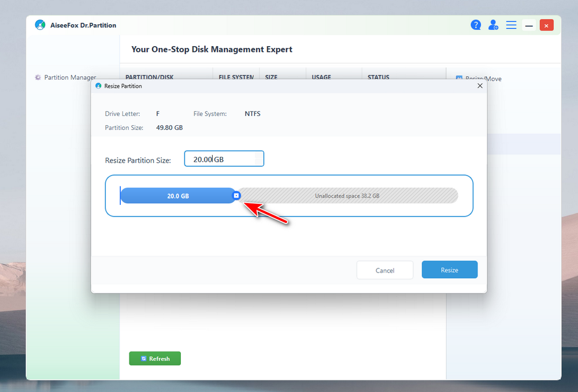Confirm with the blue Resize button

coord(449,270)
